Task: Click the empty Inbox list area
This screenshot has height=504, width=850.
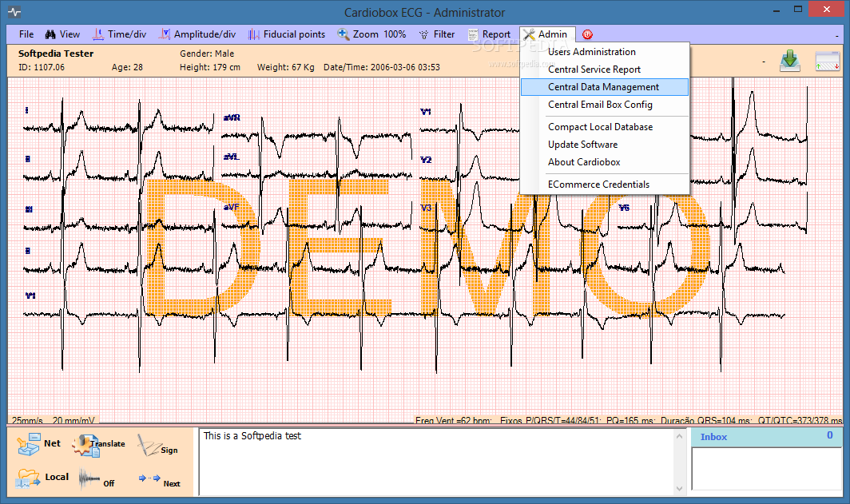Action: click(766, 469)
